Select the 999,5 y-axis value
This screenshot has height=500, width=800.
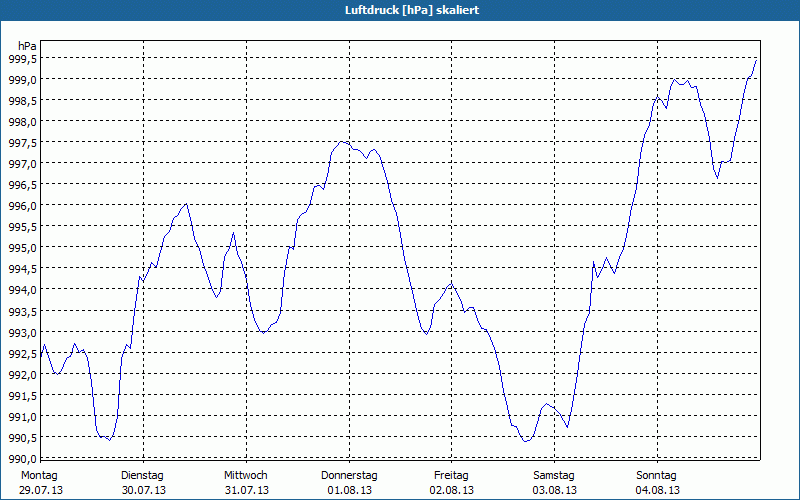22,58
